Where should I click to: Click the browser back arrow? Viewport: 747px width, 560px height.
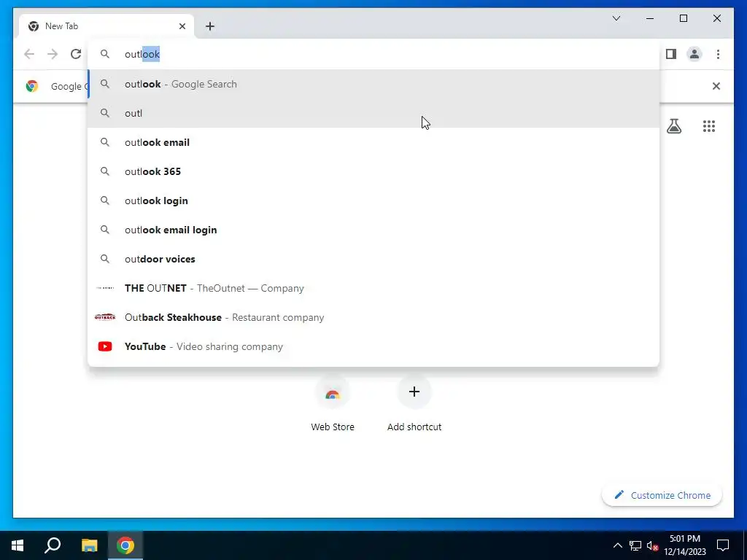tap(29, 54)
